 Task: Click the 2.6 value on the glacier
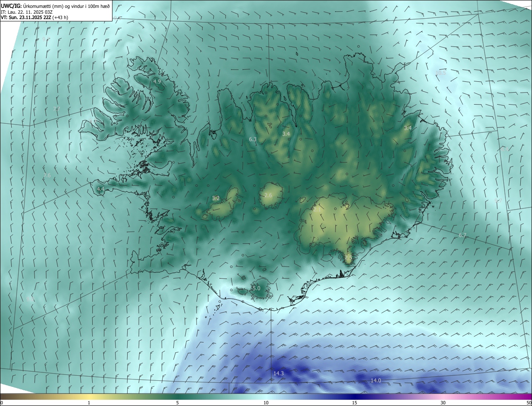pyautogui.click(x=268, y=196)
